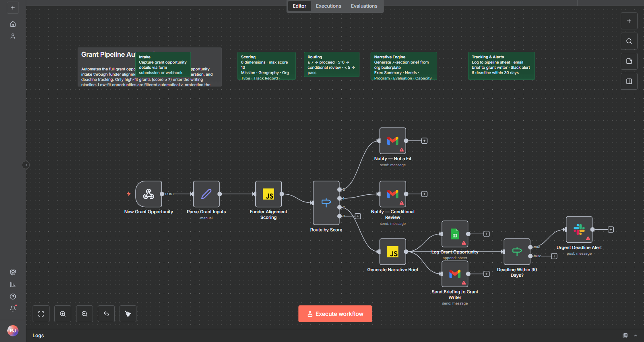Pop out the Logs panel icon
The width and height of the screenshot is (644, 342).
(625, 336)
